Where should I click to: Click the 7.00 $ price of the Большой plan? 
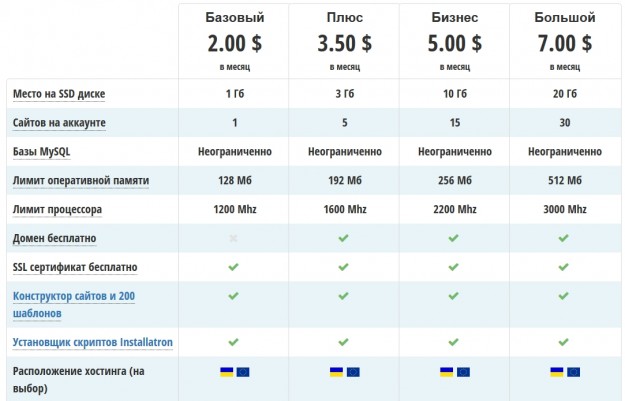point(564,43)
